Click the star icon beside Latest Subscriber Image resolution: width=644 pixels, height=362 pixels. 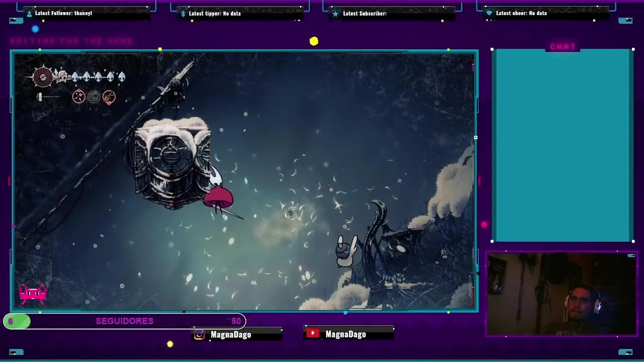[336, 14]
